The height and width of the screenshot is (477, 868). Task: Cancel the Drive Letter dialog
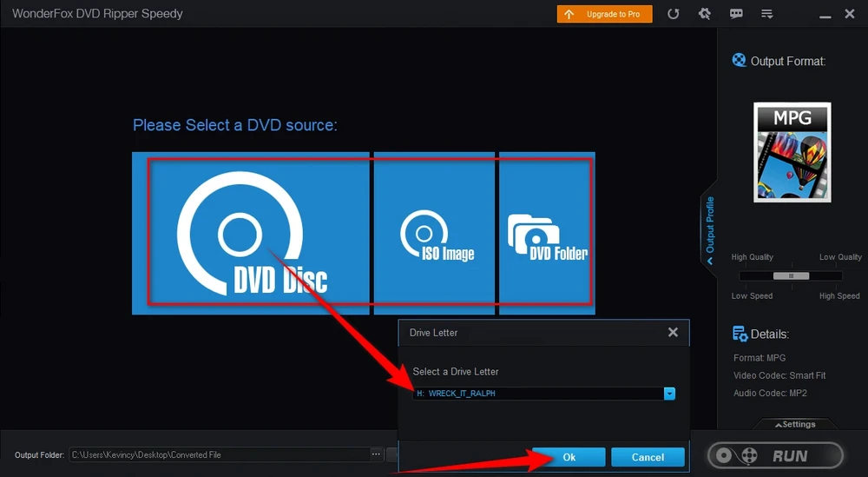coord(648,457)
